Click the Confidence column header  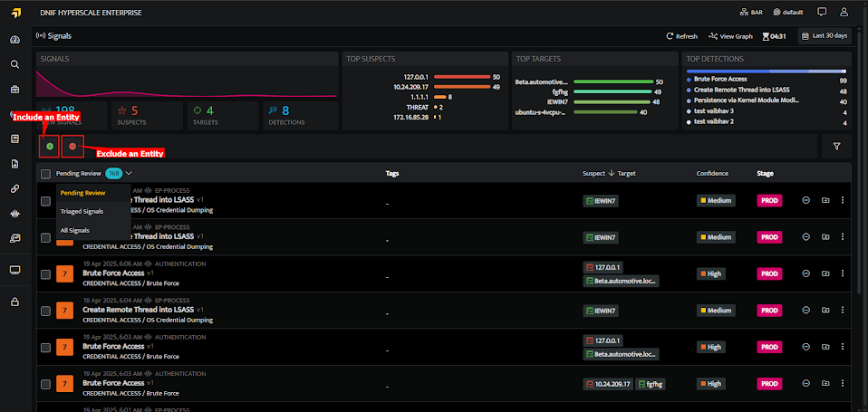[712, 173]
